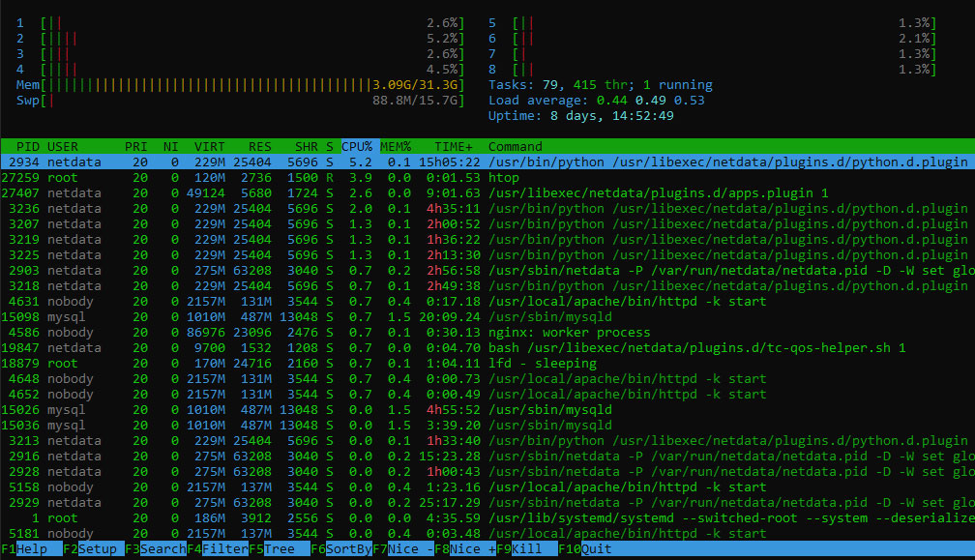Select the systemd process with PID 1
The image size is (975, 560).
(487, 518)
